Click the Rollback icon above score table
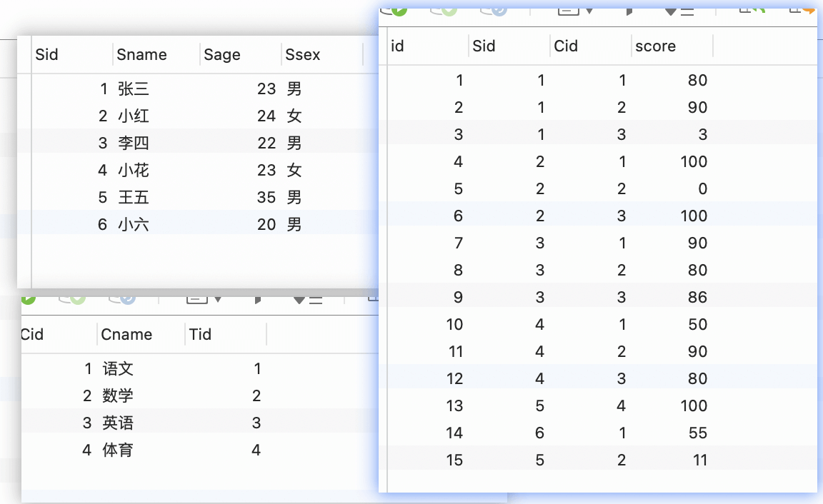The image size is (823, 504). pos(494,11)
